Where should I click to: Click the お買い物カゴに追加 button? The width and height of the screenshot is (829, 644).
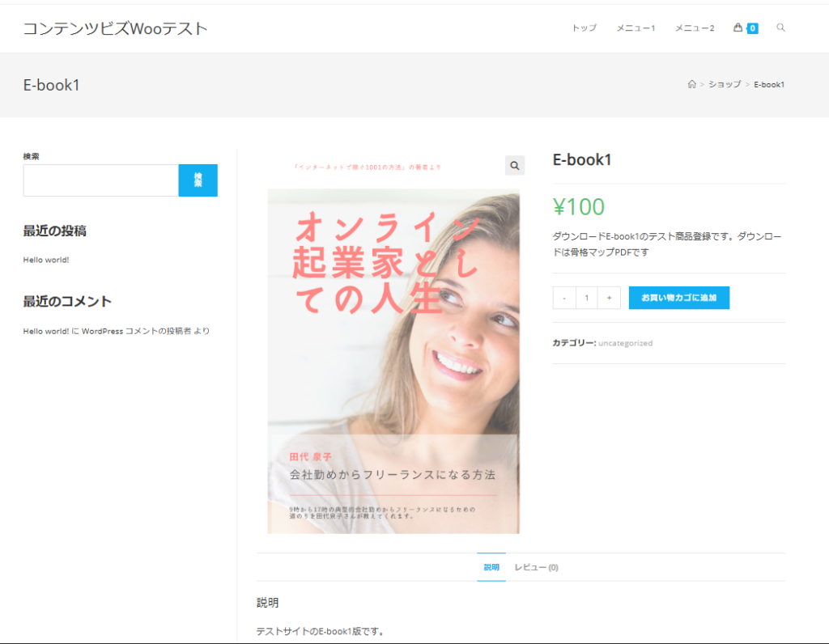(678, 297)
